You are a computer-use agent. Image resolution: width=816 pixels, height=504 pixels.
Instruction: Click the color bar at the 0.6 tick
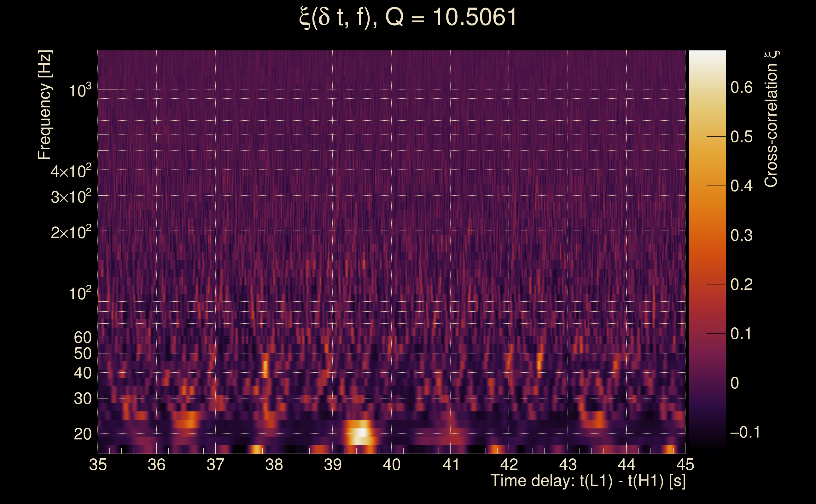[x=707, y=87]
